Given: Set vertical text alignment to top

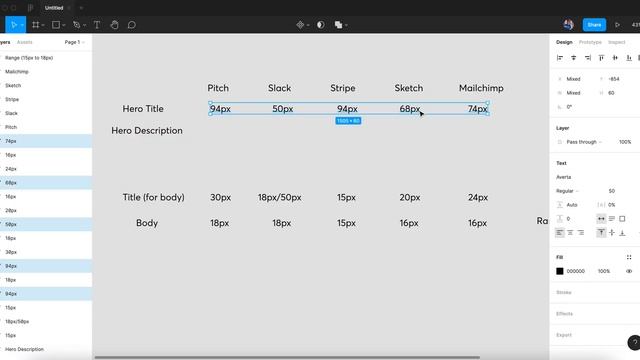Looking at the screenshot, I should [601, 233].
